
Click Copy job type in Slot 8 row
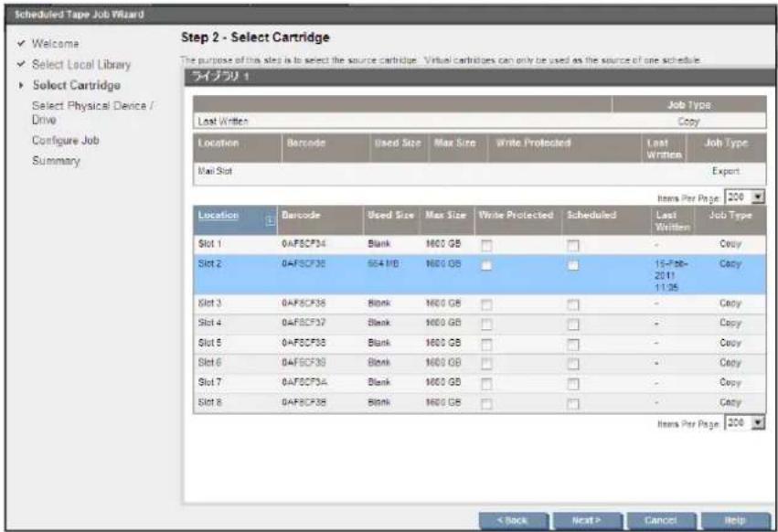tap(730, 402)
